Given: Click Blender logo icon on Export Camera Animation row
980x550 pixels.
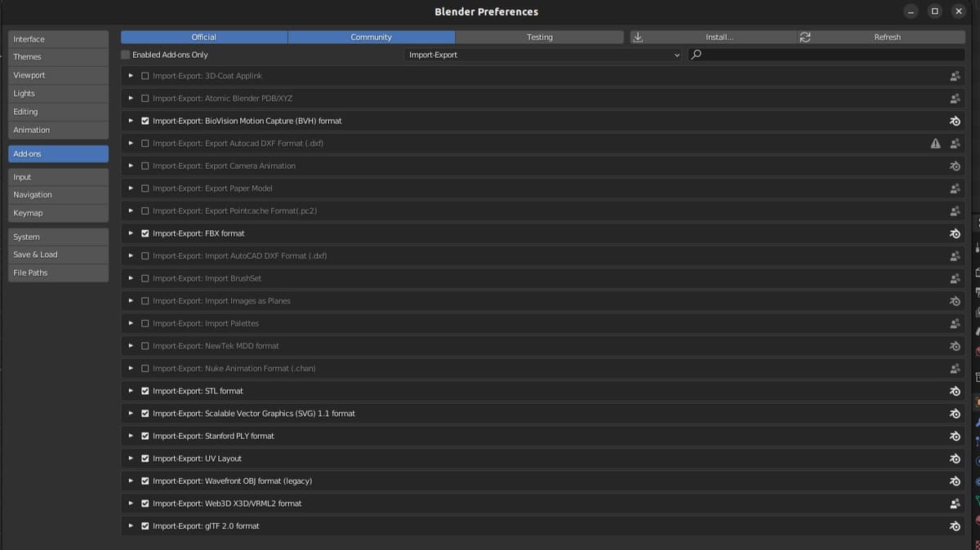Looking at the screenshot, I should (x=955, y=166).
